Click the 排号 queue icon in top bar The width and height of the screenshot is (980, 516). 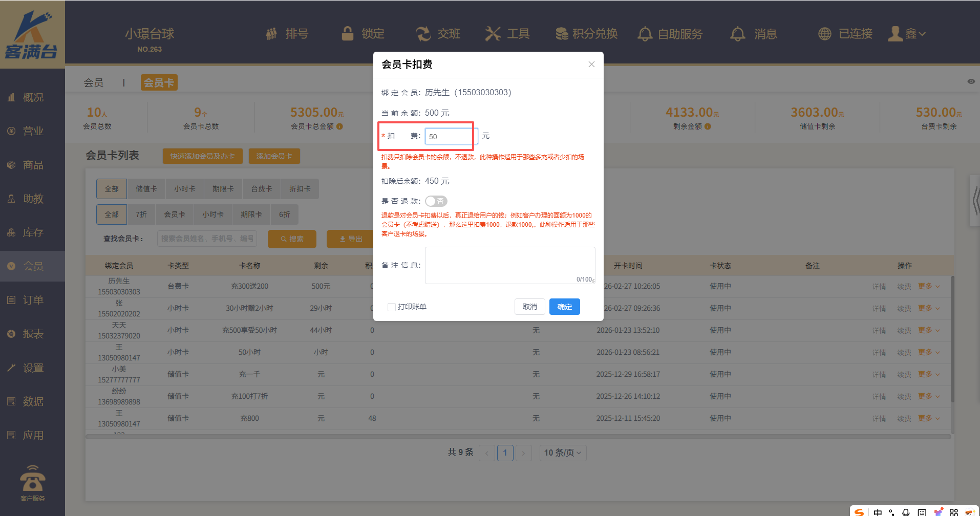[x=271, y=34]
